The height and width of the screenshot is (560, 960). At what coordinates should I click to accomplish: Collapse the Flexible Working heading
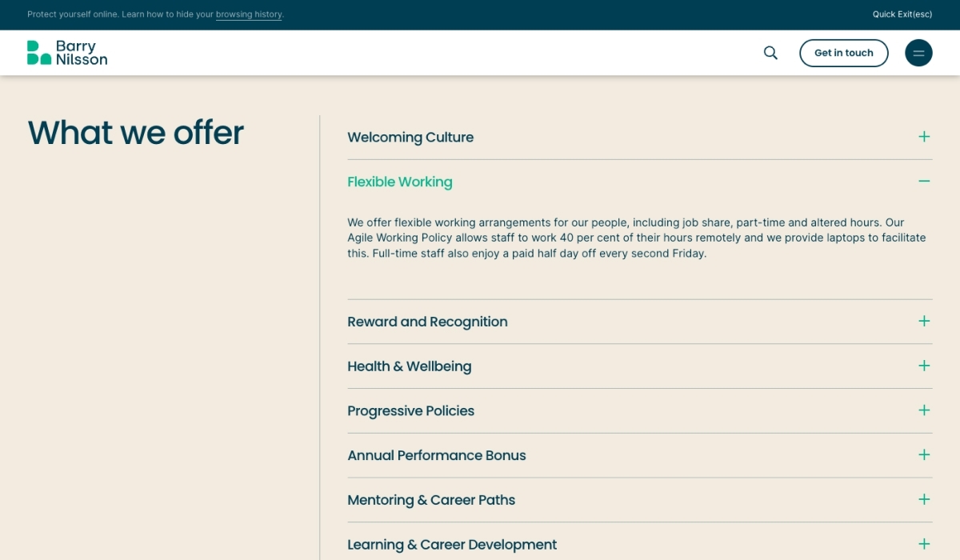coord(400,182)
